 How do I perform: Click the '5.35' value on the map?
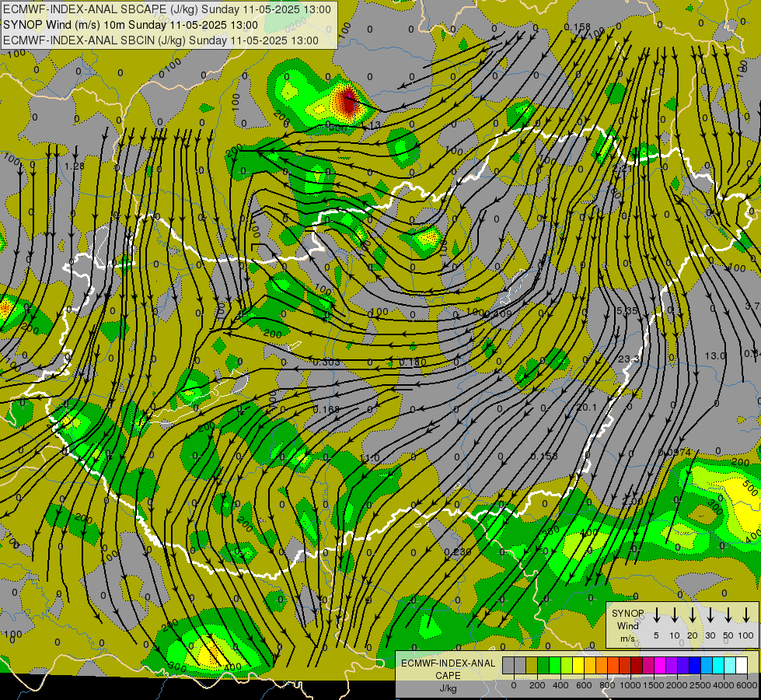[627, 310]
